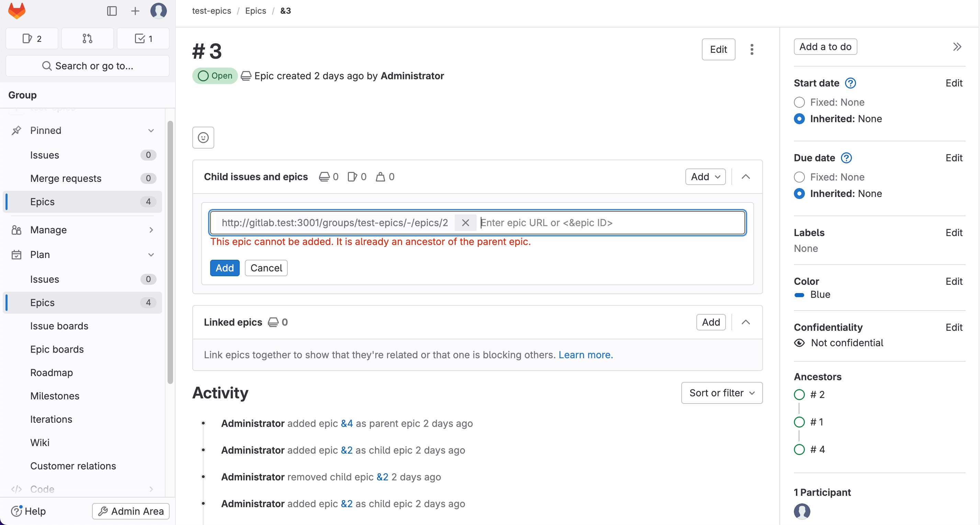Open the Sort or filter dropdown
Image resolution: width=980 pixels, height=525 pixels.
pos(721,393)
